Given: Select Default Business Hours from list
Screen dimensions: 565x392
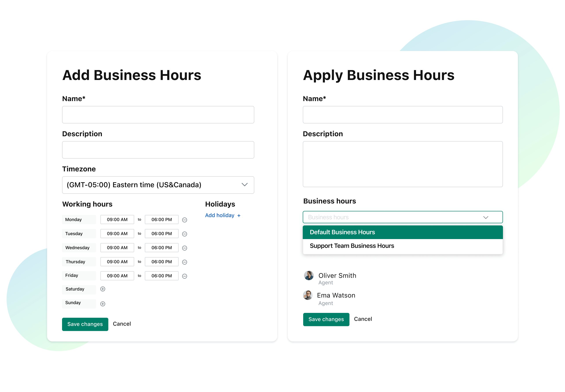Looking at the screenshot, I should 403,232.
